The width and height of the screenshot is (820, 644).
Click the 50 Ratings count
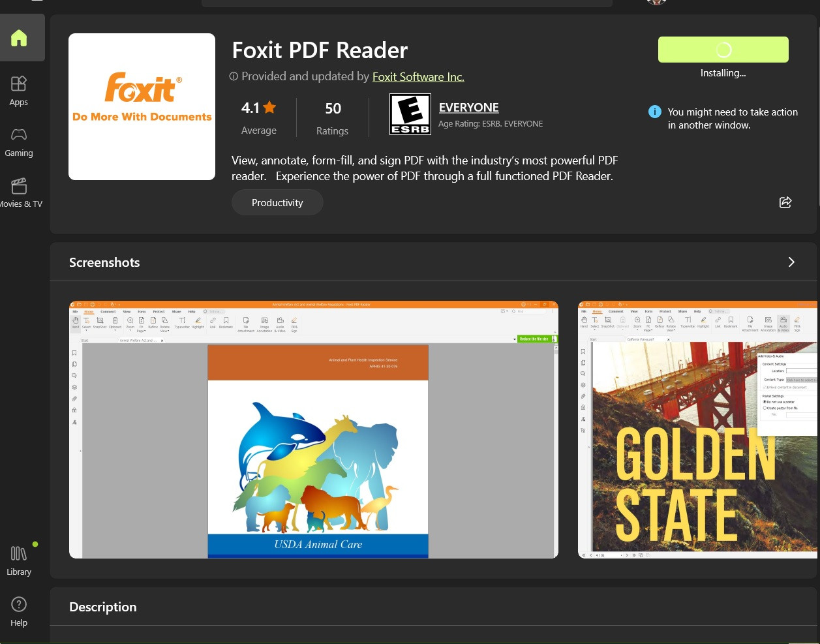tap(333, 117)
